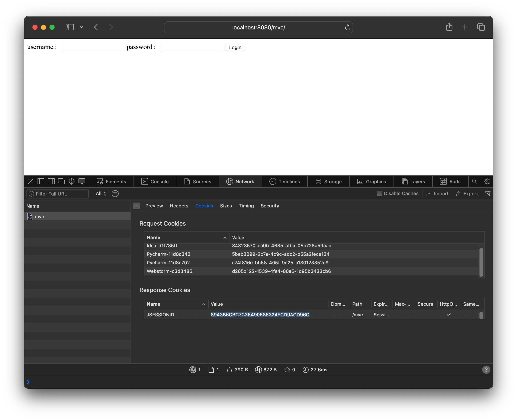This screenshot has height=420, width=517.
Task: Toggle sort order on Request Cookies Name column
Action: point(186,237)
